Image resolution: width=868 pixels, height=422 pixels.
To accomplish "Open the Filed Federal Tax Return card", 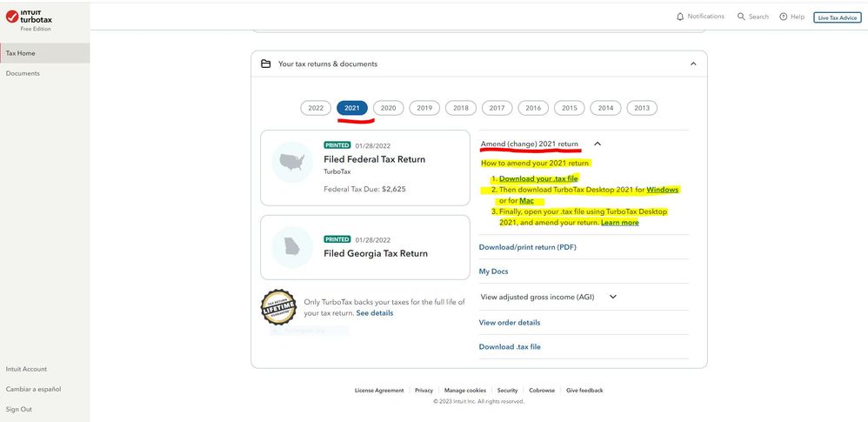I will tap(364, 168).
